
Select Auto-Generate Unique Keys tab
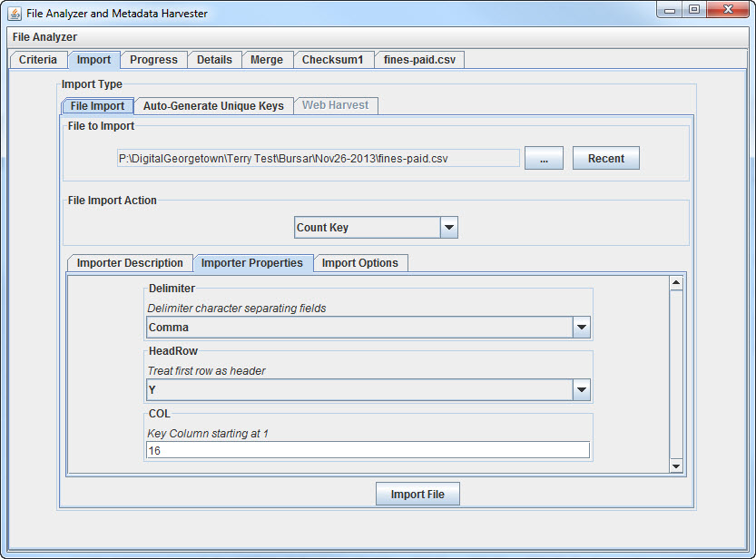point(213,106)
